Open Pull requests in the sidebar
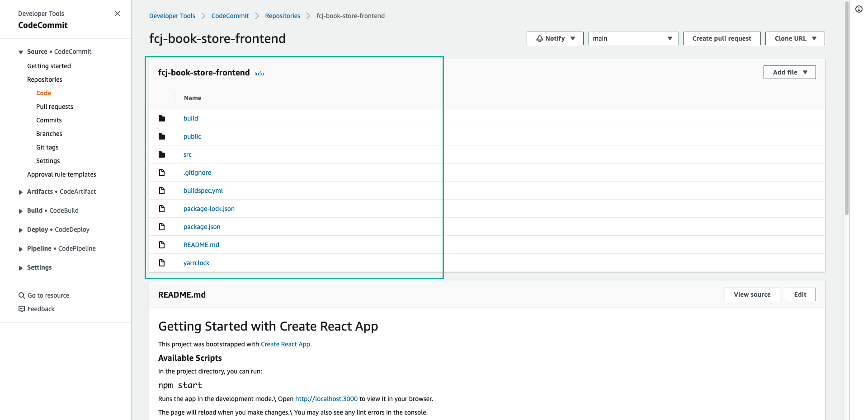 (55, 107)
